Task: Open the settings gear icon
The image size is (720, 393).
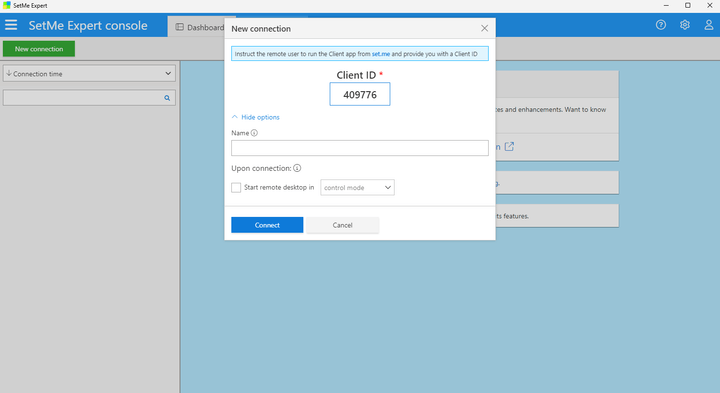Action: 685,25
